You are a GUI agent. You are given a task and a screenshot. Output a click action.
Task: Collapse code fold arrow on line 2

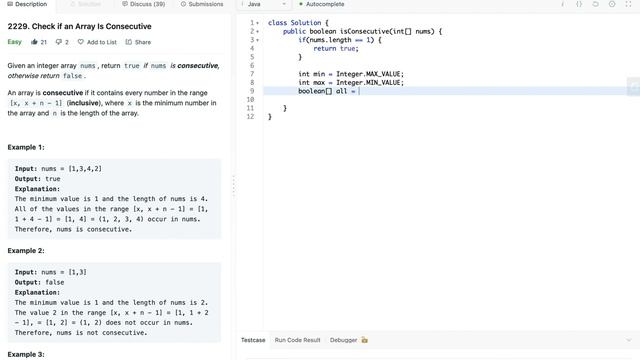pyautogui.click(x=258, y=31)
